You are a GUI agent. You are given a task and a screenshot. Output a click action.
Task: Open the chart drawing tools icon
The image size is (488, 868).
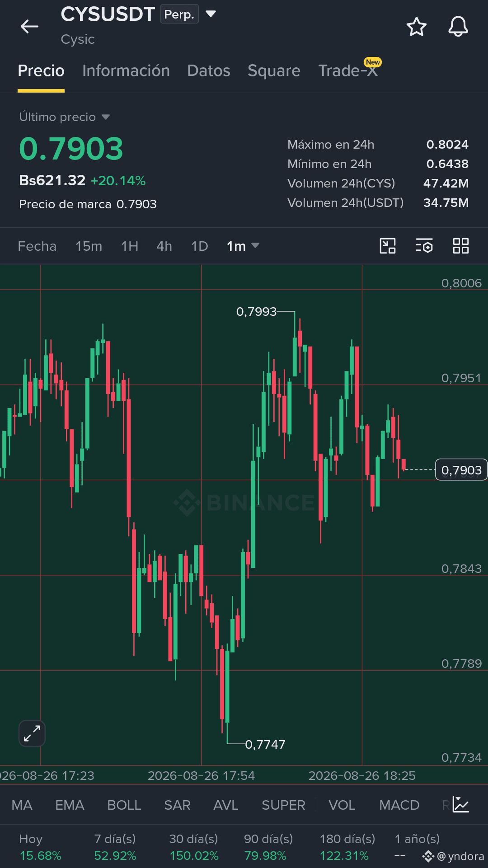point(388,246)
